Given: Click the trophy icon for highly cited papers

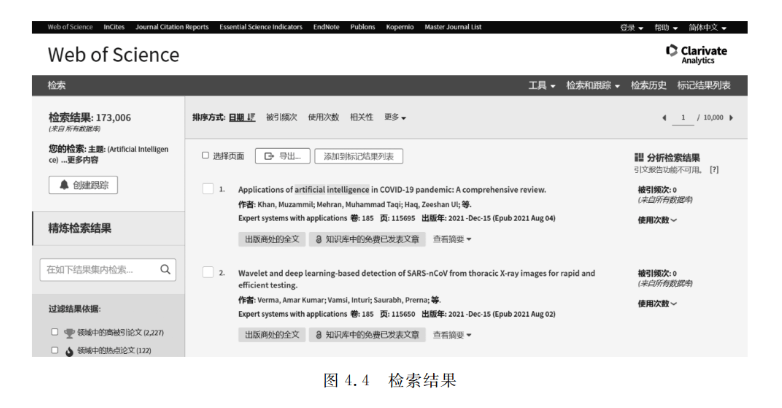Looking at the screenshot, I should point(69,333).
